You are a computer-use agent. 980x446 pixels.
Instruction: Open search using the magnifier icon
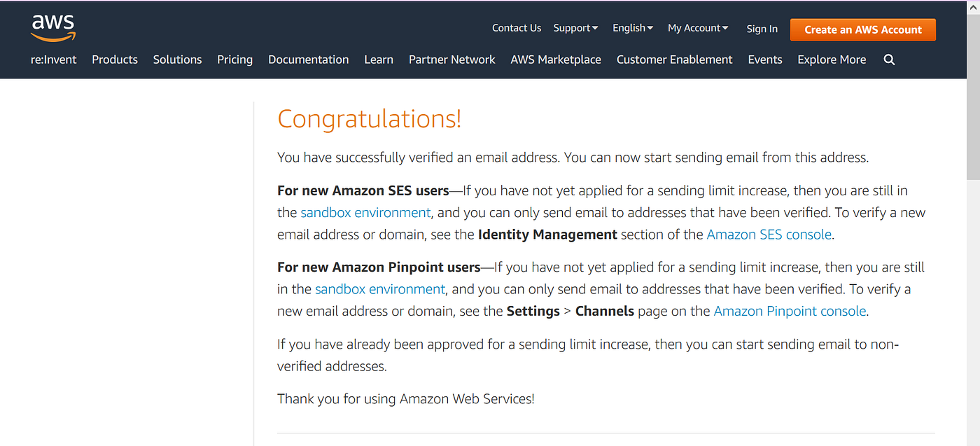(889, 60)
